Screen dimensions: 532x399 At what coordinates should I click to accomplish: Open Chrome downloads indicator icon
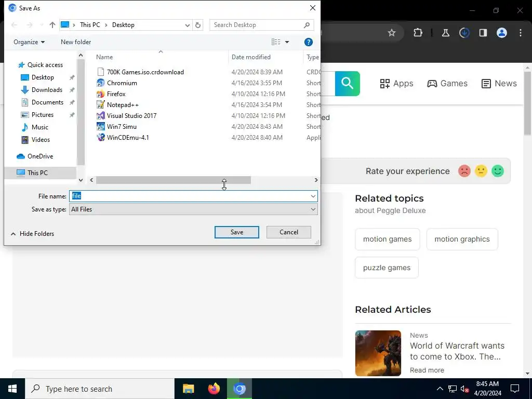tap(464, 33)
